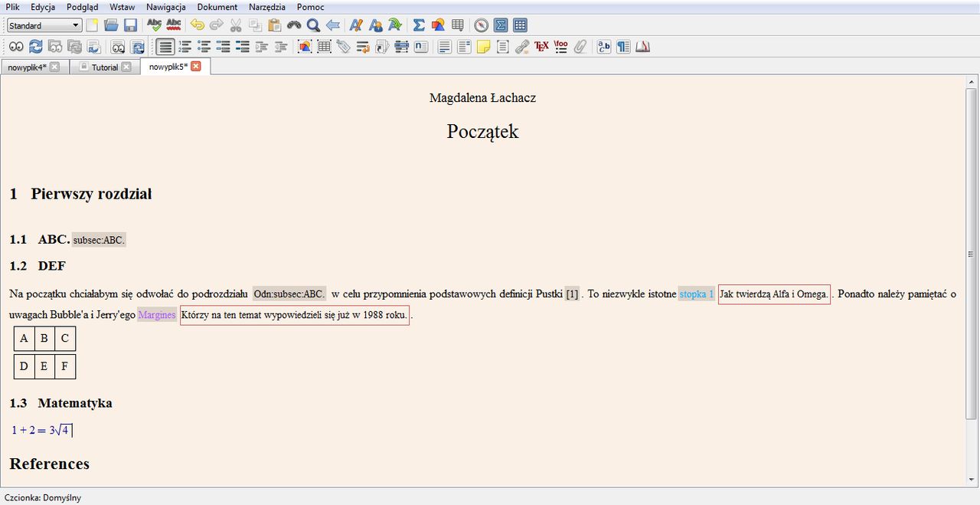Insert hyperlink chain icon
Image resolution: width=980 pixels, height=505 pixels.
(x=522, y=47)
